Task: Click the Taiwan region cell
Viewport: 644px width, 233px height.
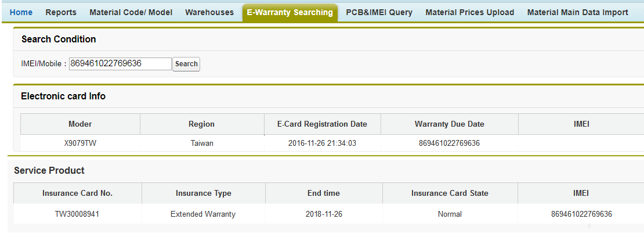Action: tap(201, 143)
